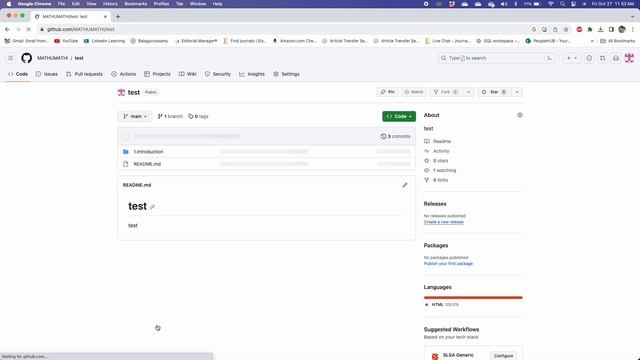The image size is (640, 360).
Task: Switch to the Wiki tab
Action: (188, 74)
